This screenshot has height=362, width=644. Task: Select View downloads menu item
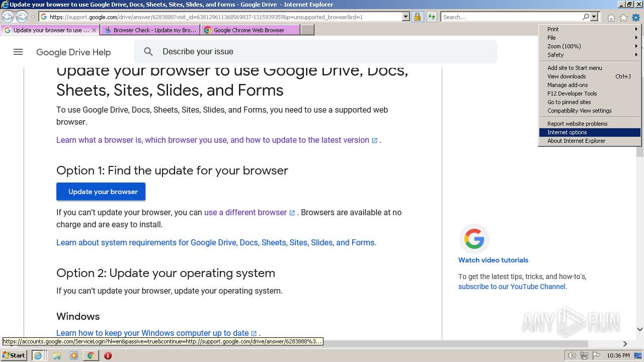click(590, 76)
